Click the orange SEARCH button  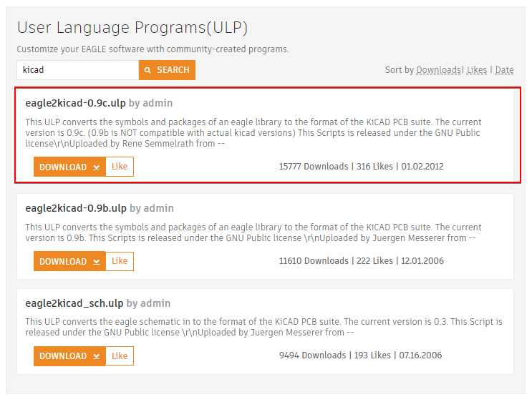(x=167, y=70)
